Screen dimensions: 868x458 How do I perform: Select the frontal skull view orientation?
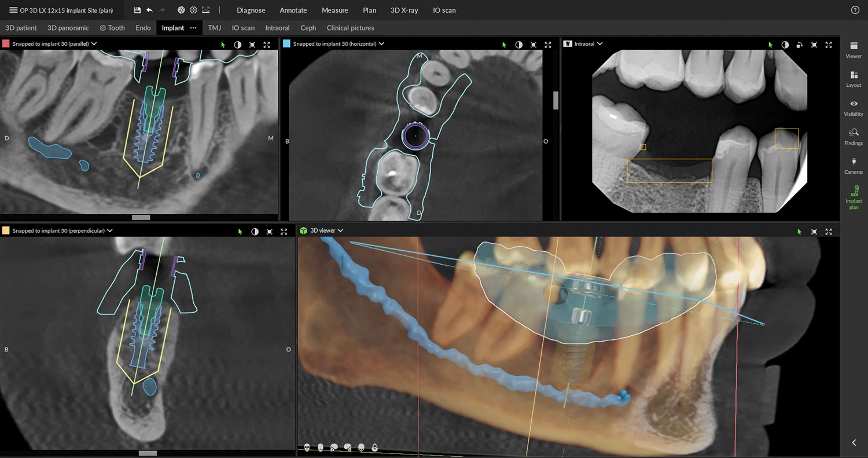307,447
